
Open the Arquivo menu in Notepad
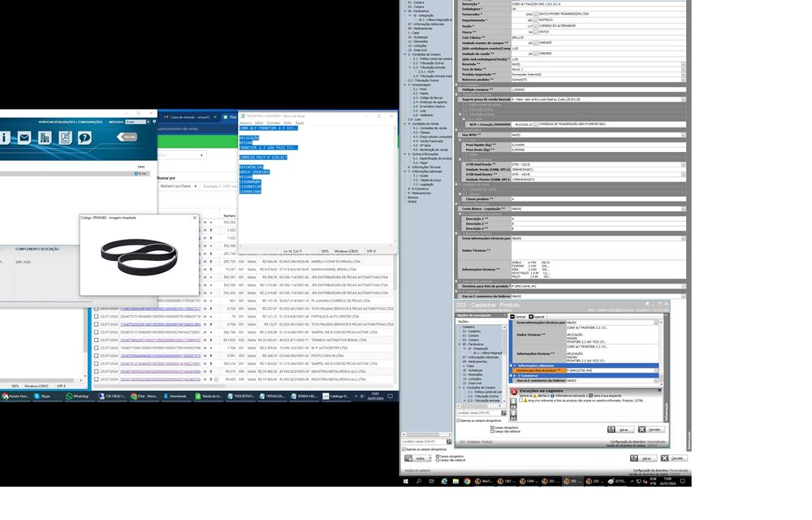(245, 123)
